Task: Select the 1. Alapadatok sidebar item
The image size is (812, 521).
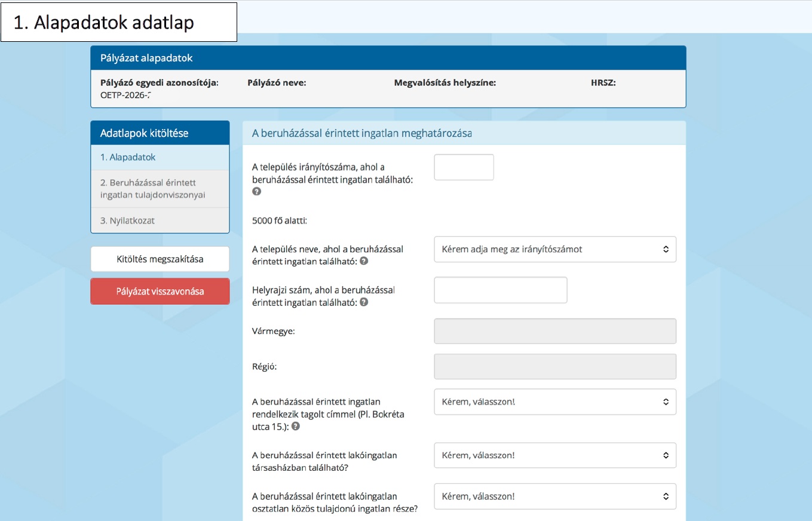Action: click(x=160, y=157)
